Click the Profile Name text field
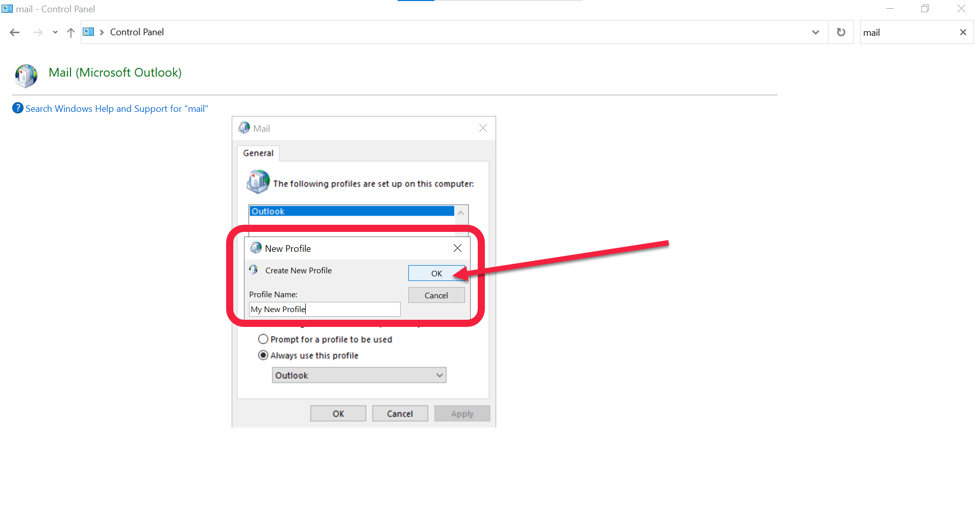 (x=325, y=309)
